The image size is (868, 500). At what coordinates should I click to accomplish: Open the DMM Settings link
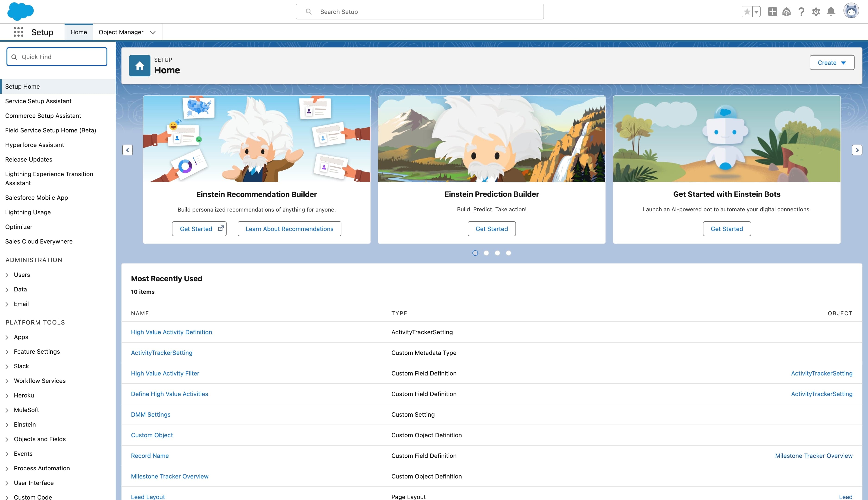coord(151,415)
